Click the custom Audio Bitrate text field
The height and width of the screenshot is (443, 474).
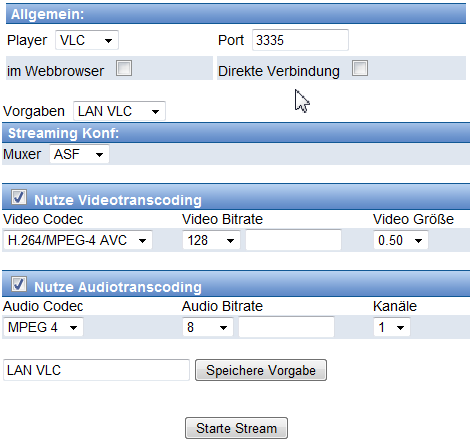tap(287, 327)
